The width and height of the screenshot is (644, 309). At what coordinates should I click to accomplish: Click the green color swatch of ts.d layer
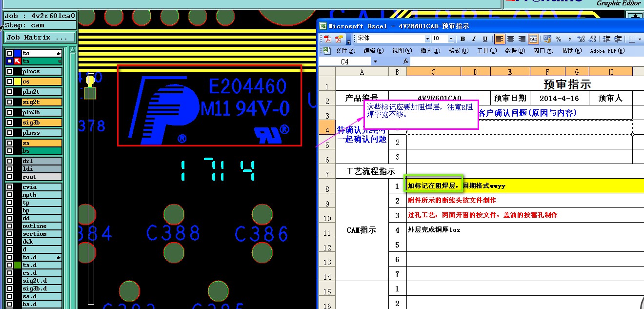coord(18,265)
